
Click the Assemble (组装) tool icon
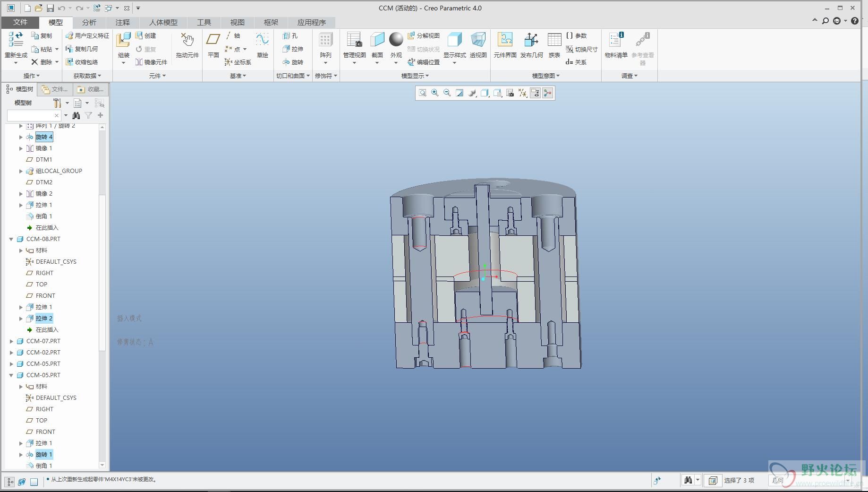coord(123,40)
